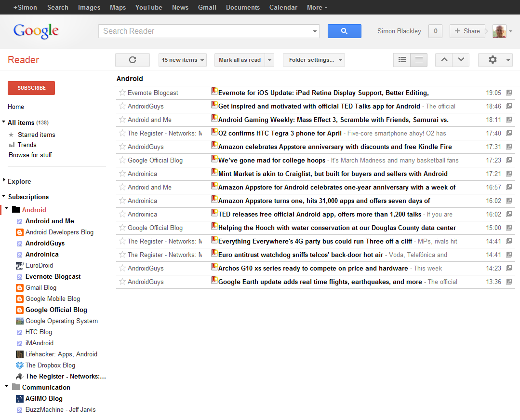Screen dimensions: 520x420
Task: Open Browse for stuff link
Action: click(30, 155)
